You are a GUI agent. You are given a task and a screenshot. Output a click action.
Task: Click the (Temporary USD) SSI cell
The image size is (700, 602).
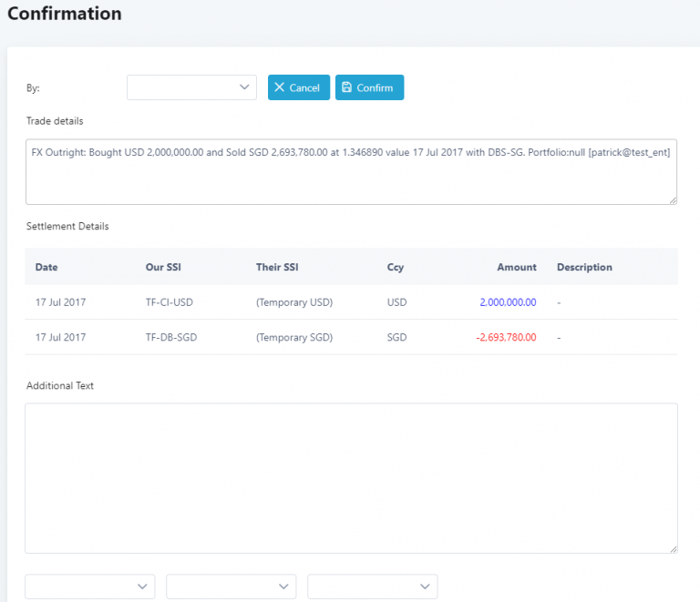(x=294, y=302)
